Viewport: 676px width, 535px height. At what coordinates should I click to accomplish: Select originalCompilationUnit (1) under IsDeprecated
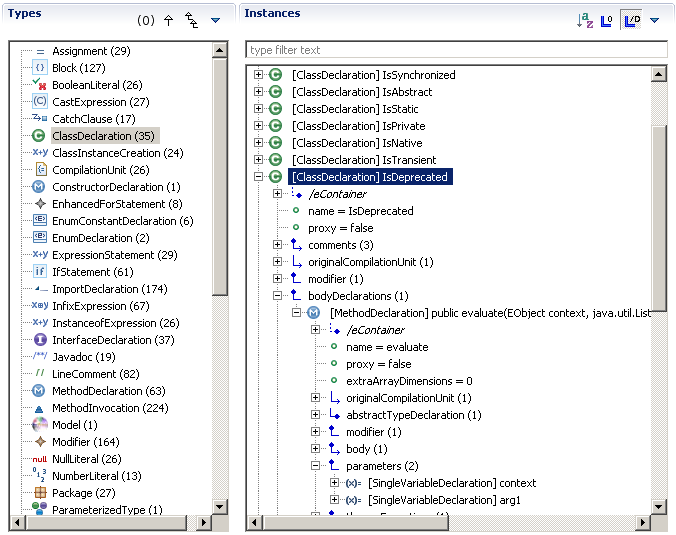tap(370, 262)
